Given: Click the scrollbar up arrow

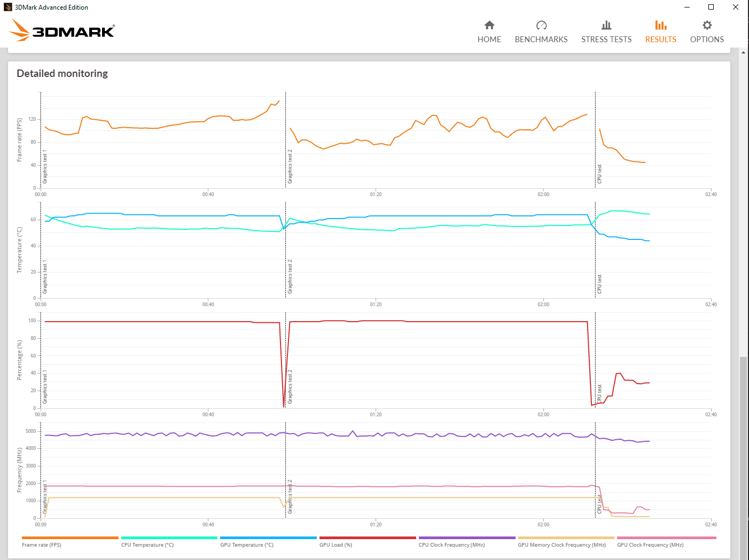Looking at the screenshot, I should click(x=743, y=52).
